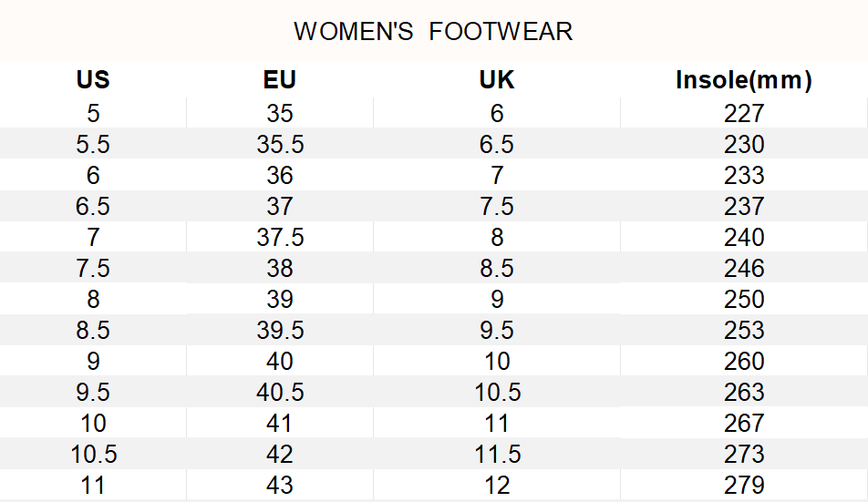868x502 pixels.
Task: Select EU size 37.5 cell
Action: [280, 237]
